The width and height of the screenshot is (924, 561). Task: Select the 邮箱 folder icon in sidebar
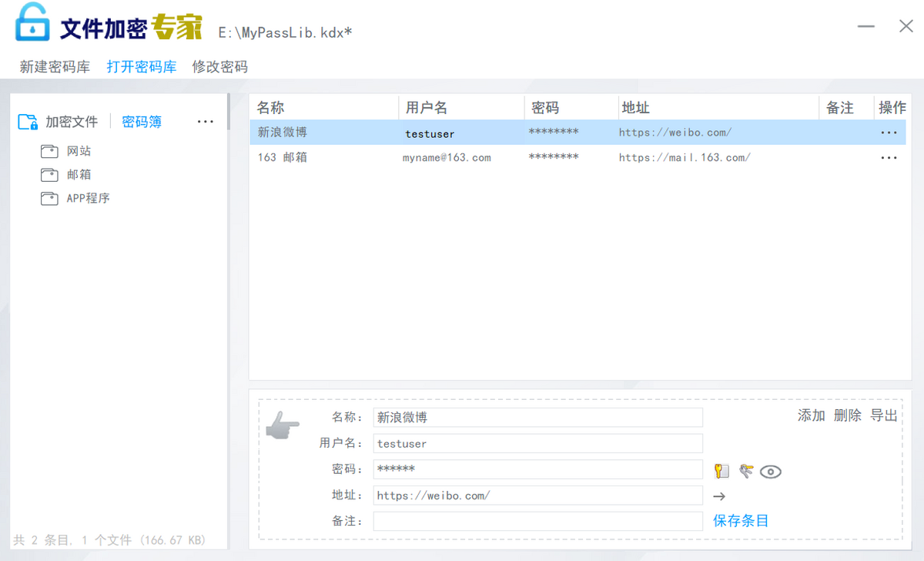click(49, 175)
